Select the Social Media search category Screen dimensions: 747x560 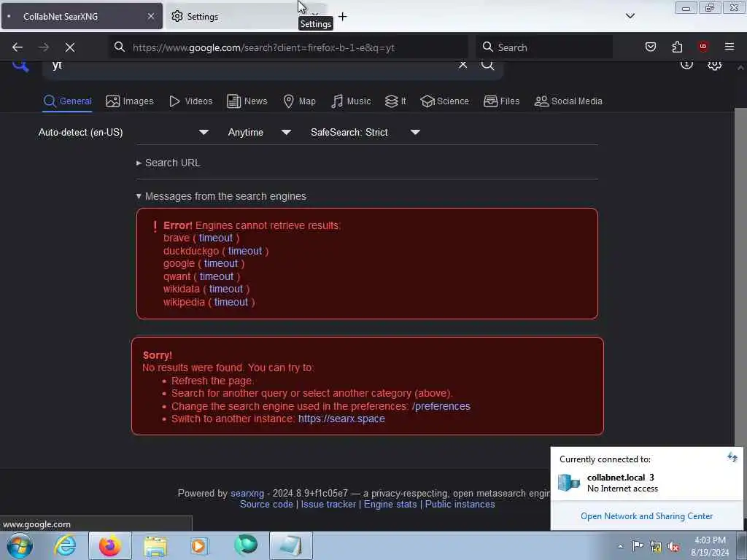[x=568, y=101]
